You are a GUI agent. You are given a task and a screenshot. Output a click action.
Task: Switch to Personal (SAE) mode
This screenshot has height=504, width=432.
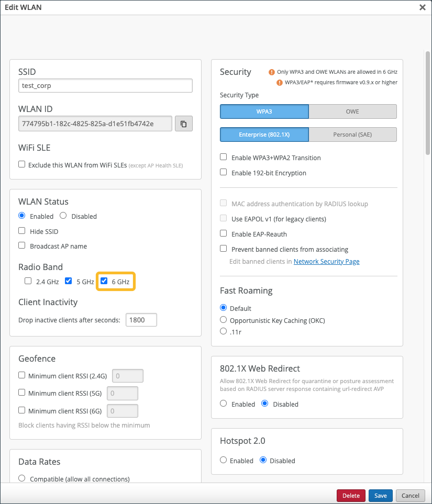(352, 135)
